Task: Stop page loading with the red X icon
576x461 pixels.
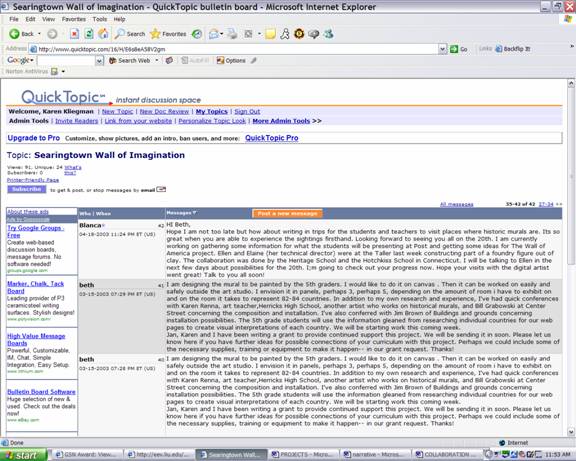Action: click(x=74, y=34)
